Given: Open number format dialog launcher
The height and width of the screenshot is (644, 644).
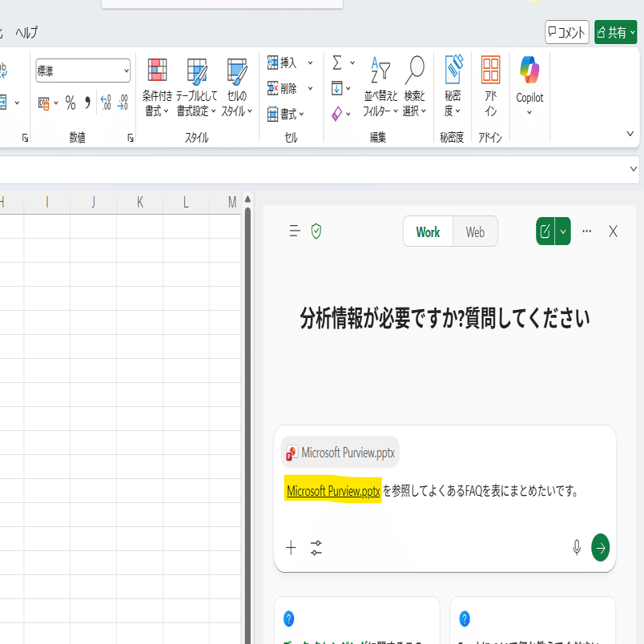Looking at the screenshot, I should (131, 138).
